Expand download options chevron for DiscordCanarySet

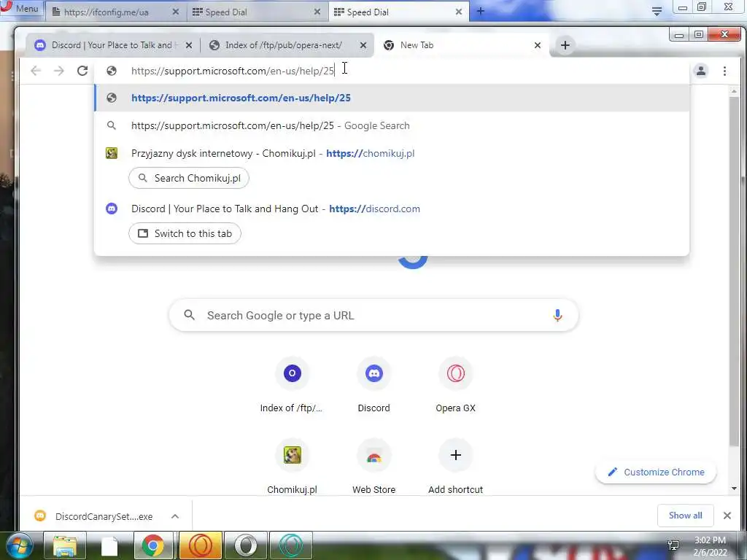tap(175, 516)
